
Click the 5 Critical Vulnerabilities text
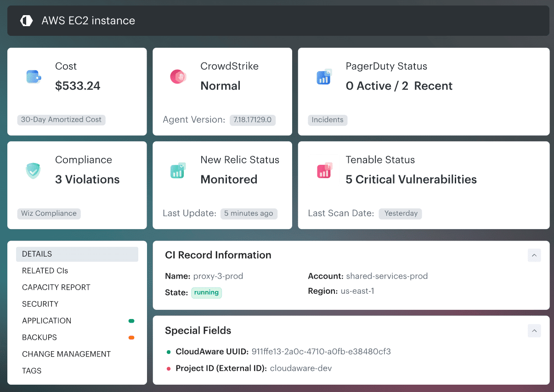pyautogui.click(x=411, y=179)
